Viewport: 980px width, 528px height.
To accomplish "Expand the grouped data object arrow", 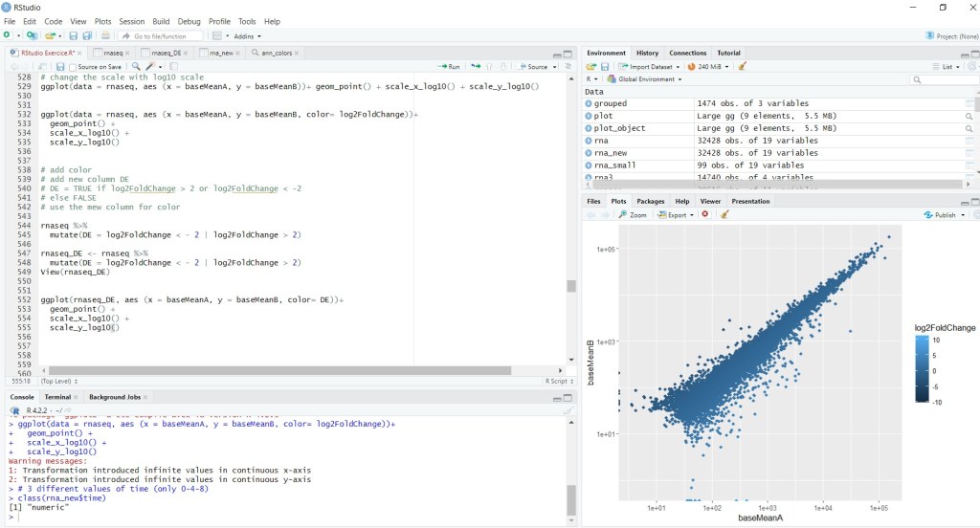I will 589,103.
